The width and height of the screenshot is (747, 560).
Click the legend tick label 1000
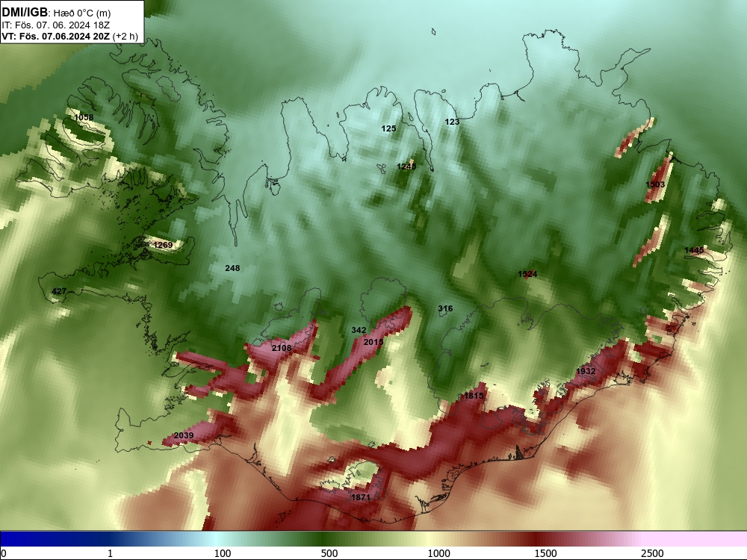coord(438,553)
